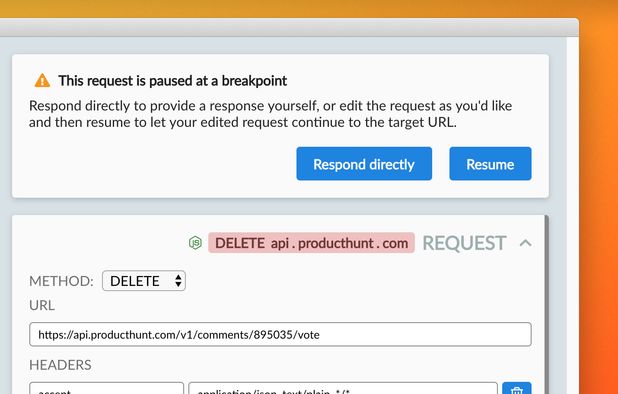This screenshot has width=618, height=394.
Task: Edit the accept header name field
Action: [x=106, y=388]
